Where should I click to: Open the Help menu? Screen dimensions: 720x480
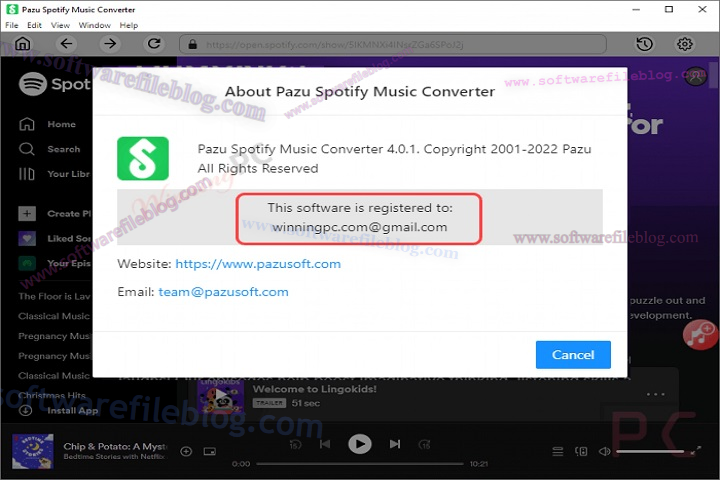(129, 24)
